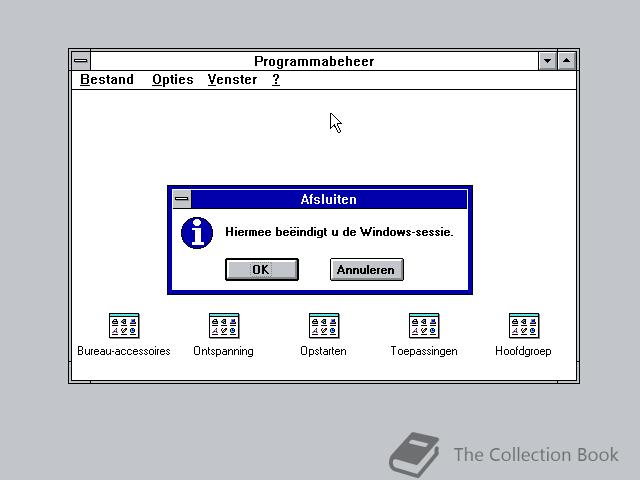Open the Venster menu
Image resolution: width=640 pixels, height=480 pixels.
click(x=232, y=80)
